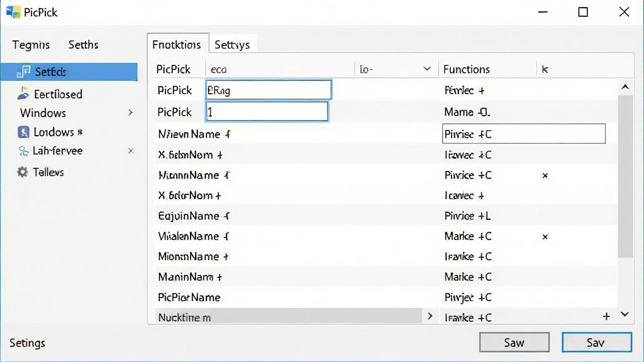The width and height of the screenshot is (644, 362).
Task: Open the Setths menu
Action: 84,45
